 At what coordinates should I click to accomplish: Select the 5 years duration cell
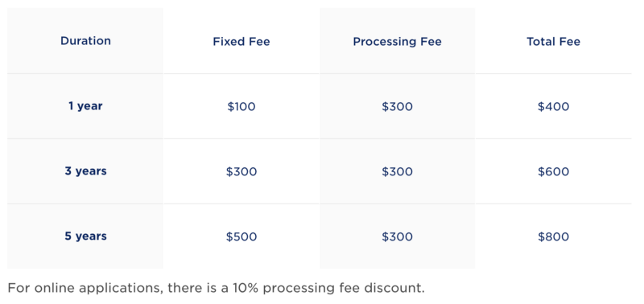(85, 236)
